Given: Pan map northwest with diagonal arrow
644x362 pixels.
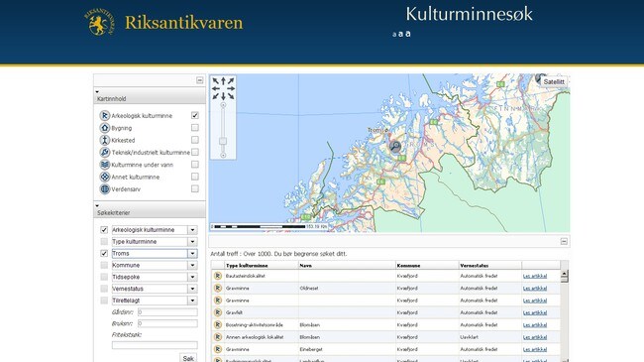Looking at the screenshot, I should point(216,81).
